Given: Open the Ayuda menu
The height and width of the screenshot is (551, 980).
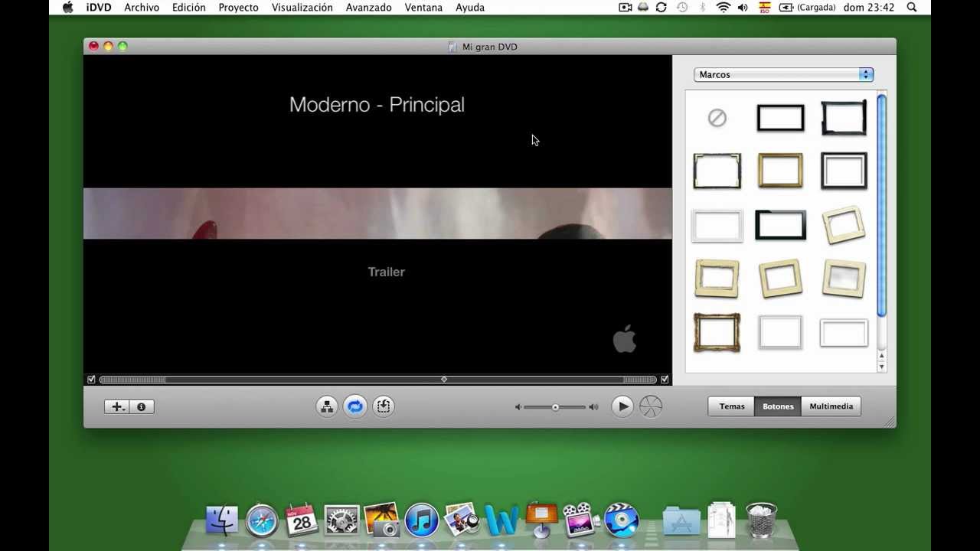Looking at the screenshot, I should pos(470,8).
